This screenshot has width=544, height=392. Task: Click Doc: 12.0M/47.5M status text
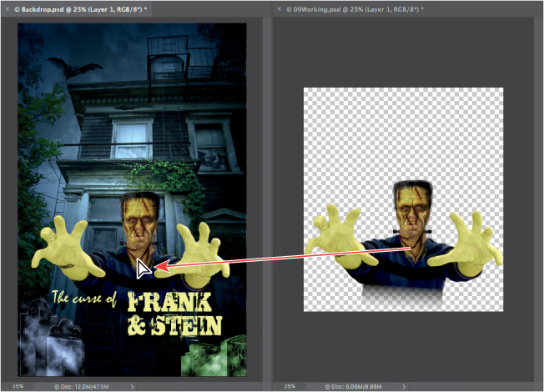(x=82, y=386)
